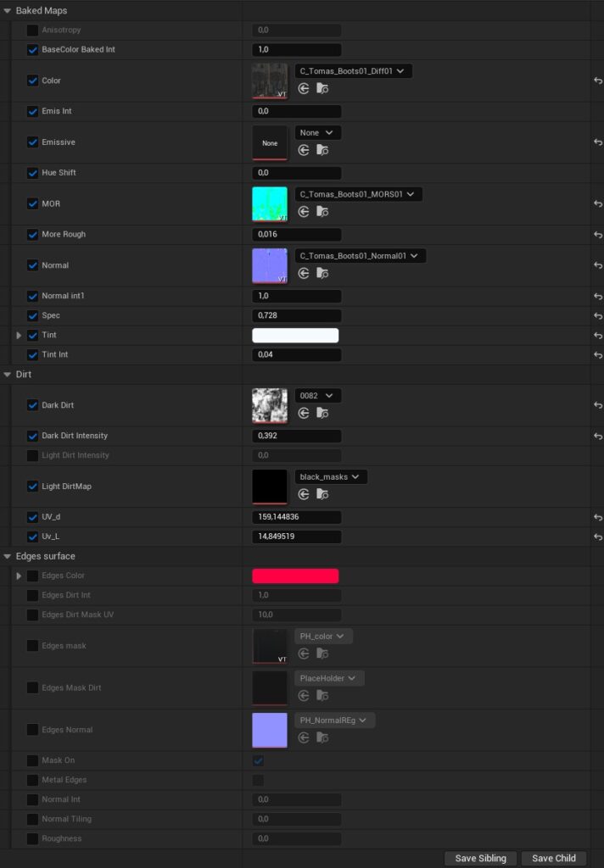Browse to Dark Dirt texture in Content Browser
604x868 pixels.
(322, 413)
